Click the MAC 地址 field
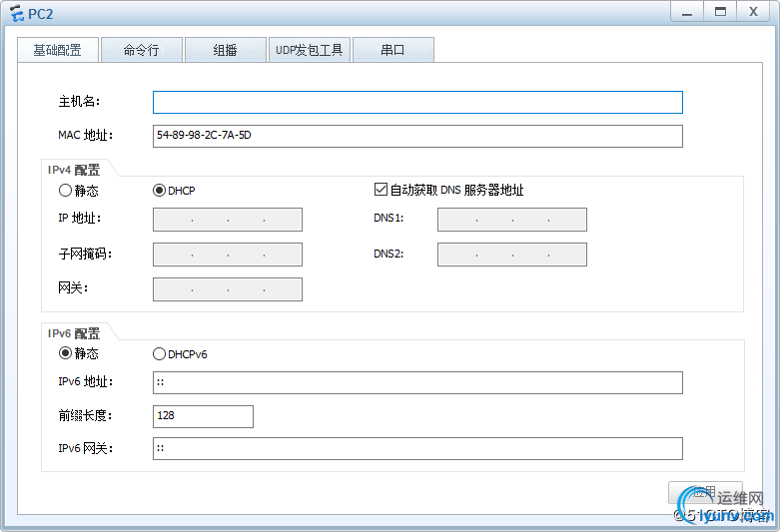 click(x=417, y=136)
